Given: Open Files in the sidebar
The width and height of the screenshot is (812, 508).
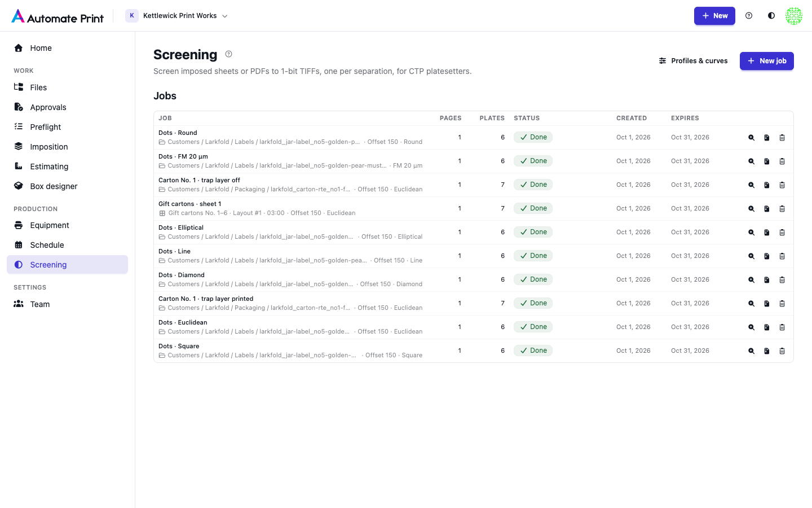Looking at the screenshot, I should coord(68,87).
